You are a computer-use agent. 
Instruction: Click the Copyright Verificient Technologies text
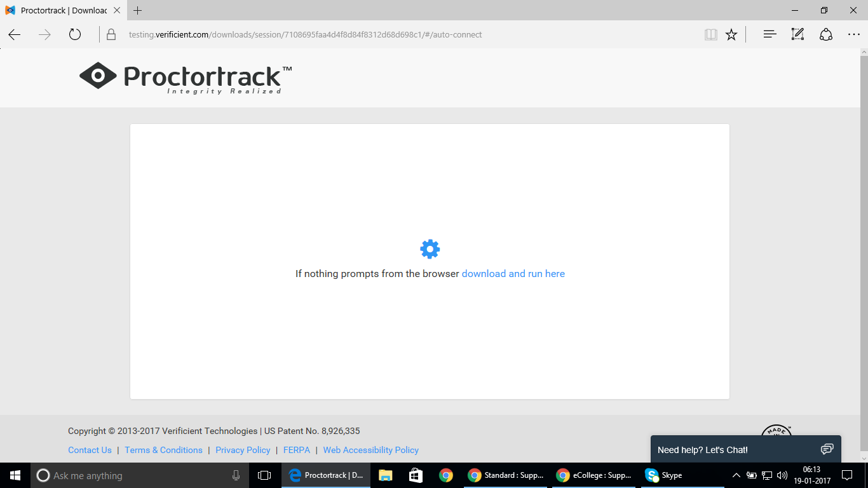coord(214,431)
